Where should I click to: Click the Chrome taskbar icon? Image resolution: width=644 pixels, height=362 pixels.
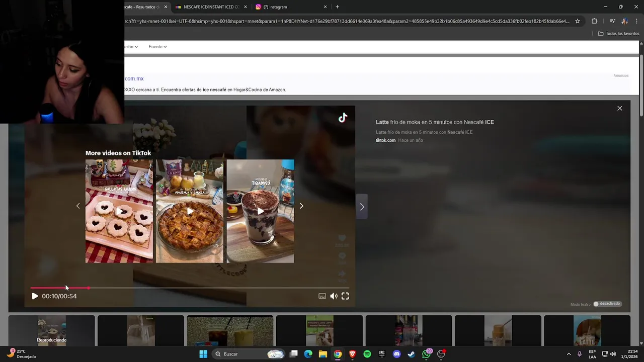tap(338, 354)
